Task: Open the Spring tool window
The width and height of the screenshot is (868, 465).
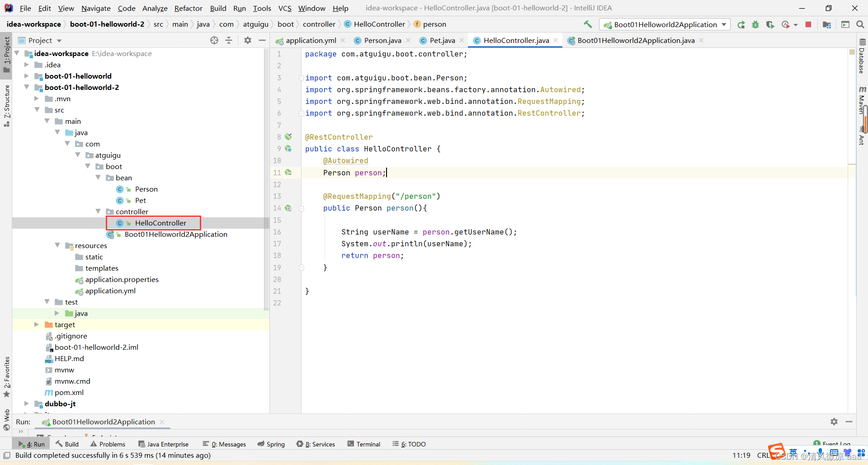Action: [x=271, y=444]
